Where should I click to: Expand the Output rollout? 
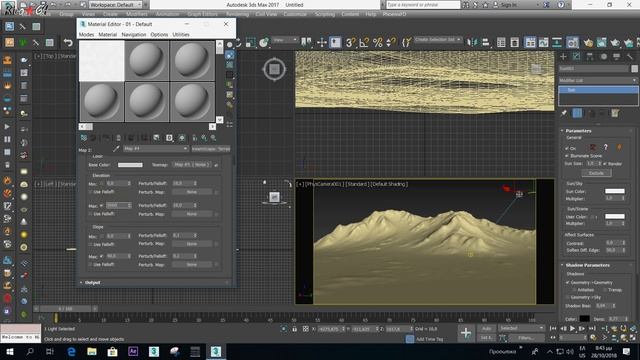pyautogui.click(x=93, y=282)
